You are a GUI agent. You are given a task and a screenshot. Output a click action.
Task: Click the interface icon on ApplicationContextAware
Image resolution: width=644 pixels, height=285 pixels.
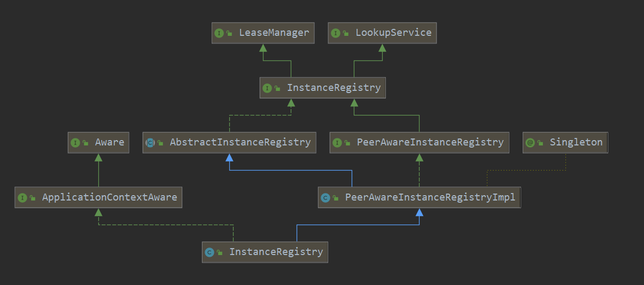22,198
